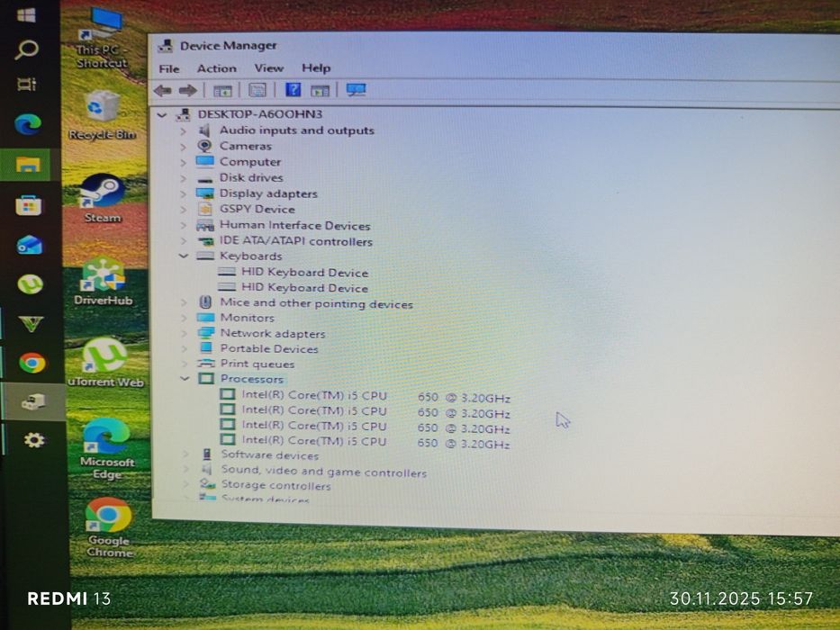This screenshot has width=840, height=630.
Task: Open the File menu
Action: [x=169, y=68]
